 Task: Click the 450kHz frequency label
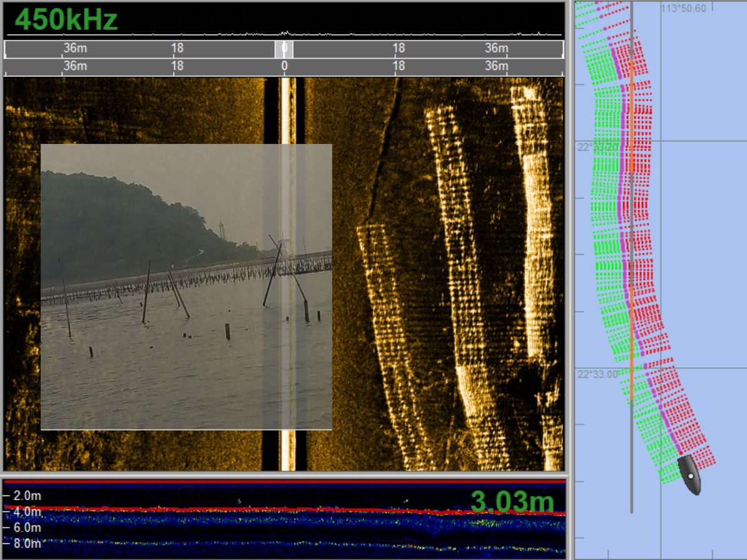[x=66, y=19]
